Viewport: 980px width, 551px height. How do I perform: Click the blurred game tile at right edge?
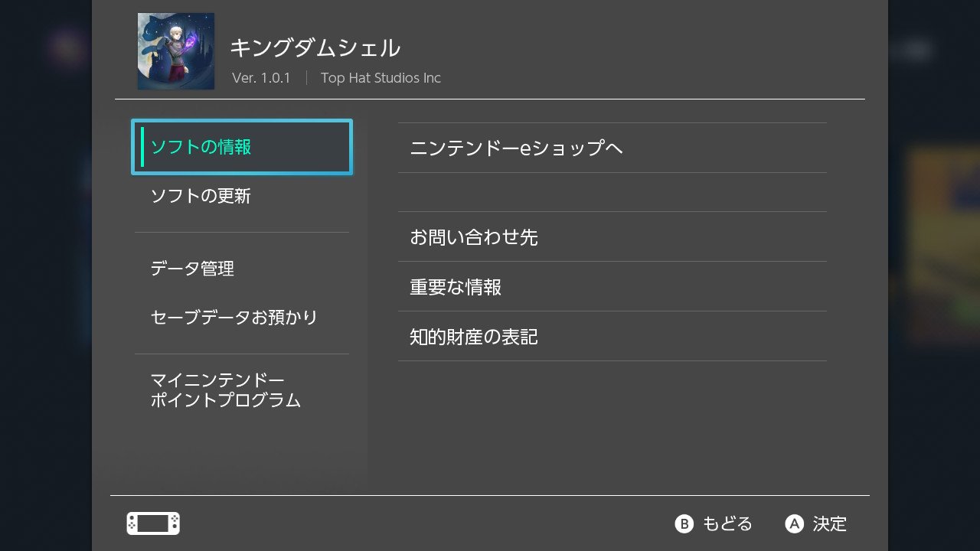click(943, 245)
